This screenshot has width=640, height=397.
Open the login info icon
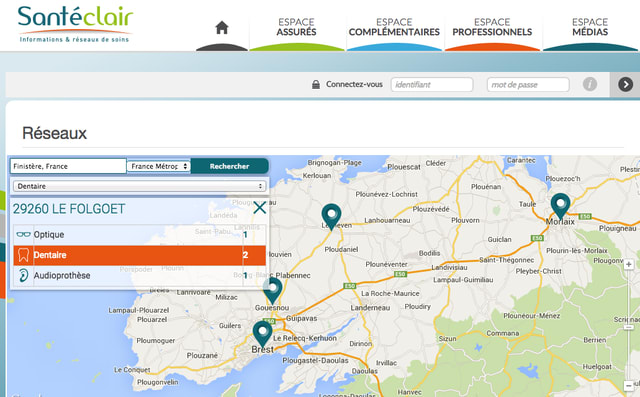589,84
